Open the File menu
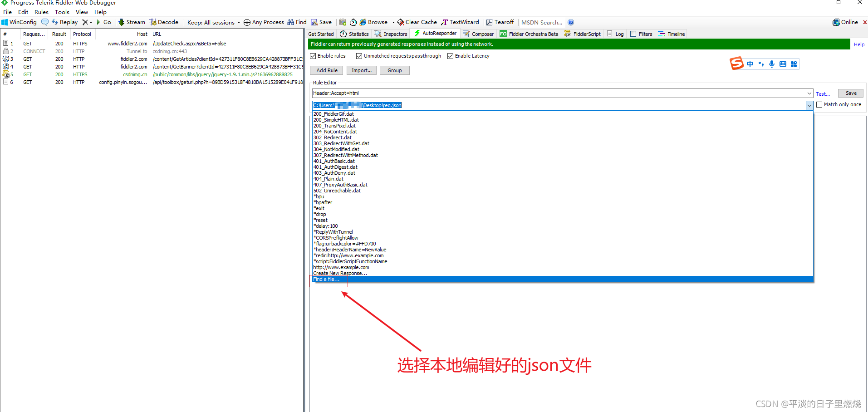Screen dimensions: 868x412 (8, 12)
